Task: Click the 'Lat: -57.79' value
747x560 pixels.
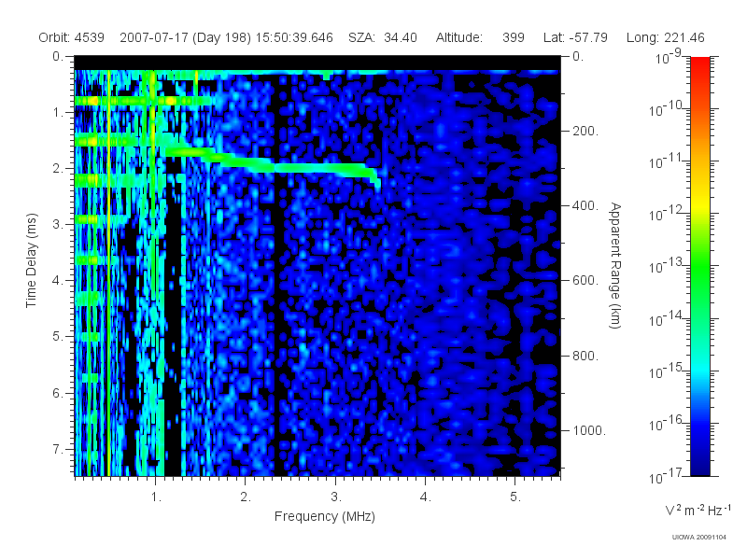Action: tap(575, 37)
